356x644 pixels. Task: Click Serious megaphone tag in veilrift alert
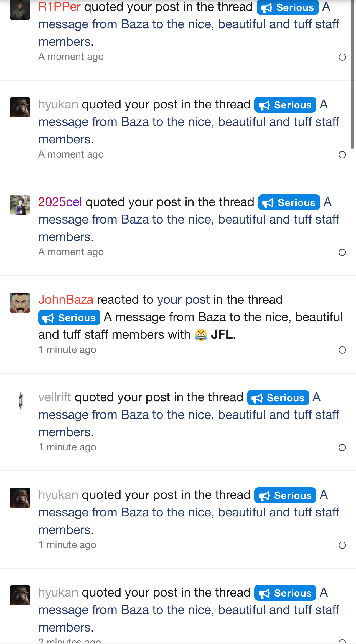click(278, 398)
